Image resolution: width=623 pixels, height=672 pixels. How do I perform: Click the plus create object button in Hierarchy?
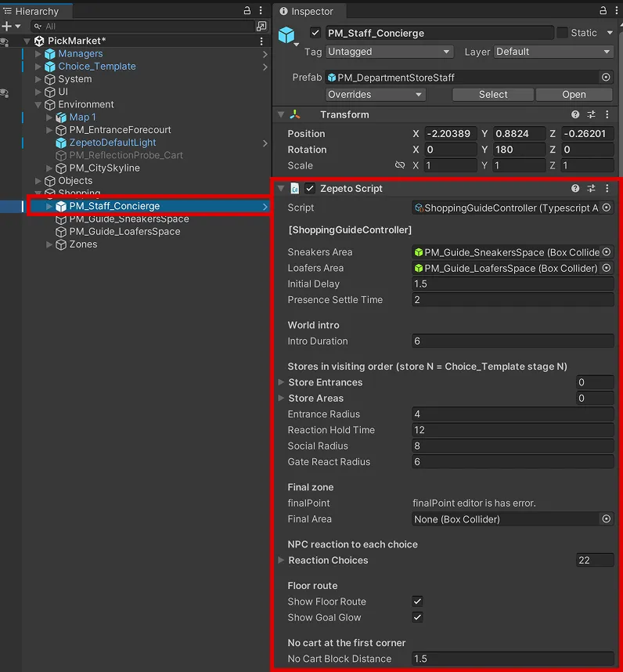(7, 26)
